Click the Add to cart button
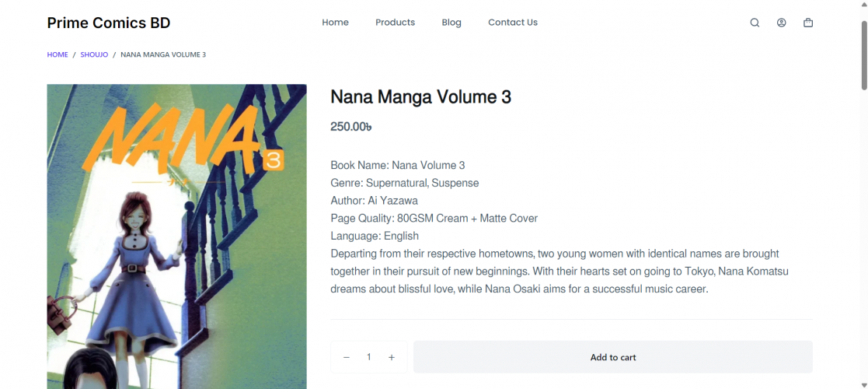Image resolution: width=868 pixels, height=389 pixels. point(612,357)
